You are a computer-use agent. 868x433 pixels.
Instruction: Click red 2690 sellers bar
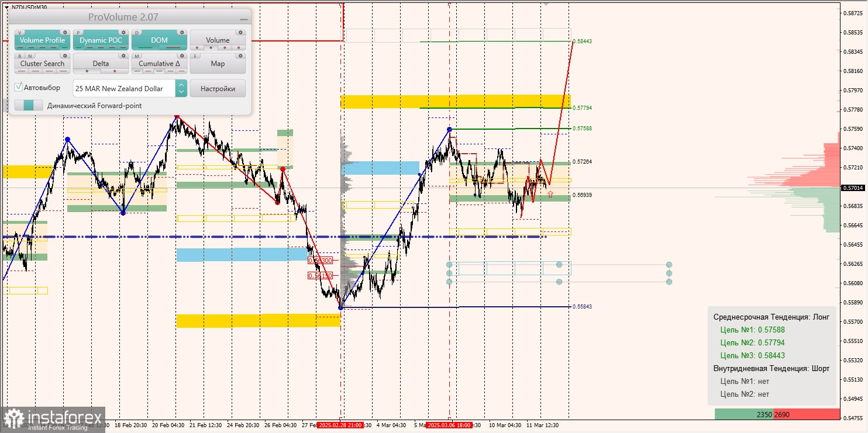[807, 414]
